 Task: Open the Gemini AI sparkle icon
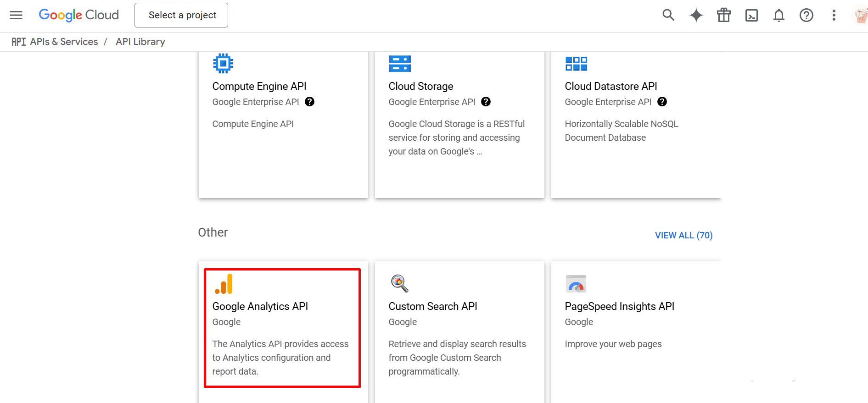pos(696,15)
